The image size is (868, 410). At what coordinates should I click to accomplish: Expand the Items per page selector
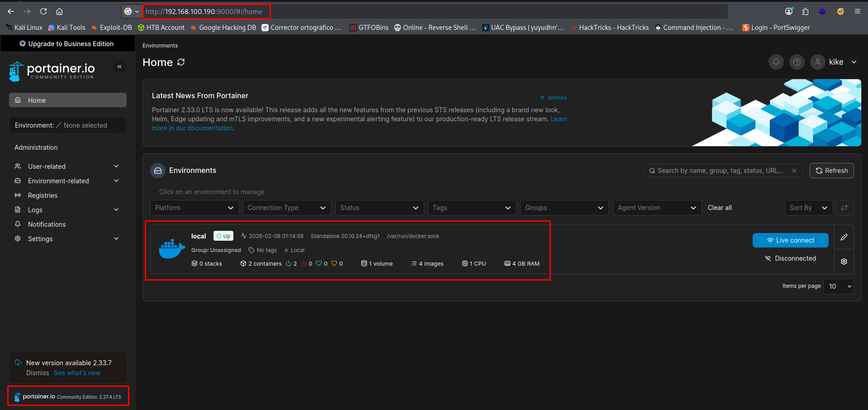(839, 286)
